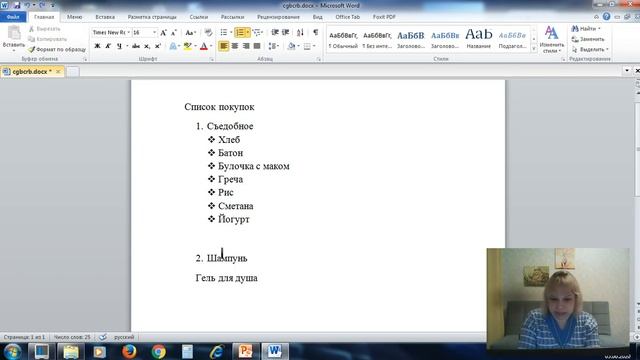Click the русский language status indicator
Screen dimensions: 640x360
(124, 337)
